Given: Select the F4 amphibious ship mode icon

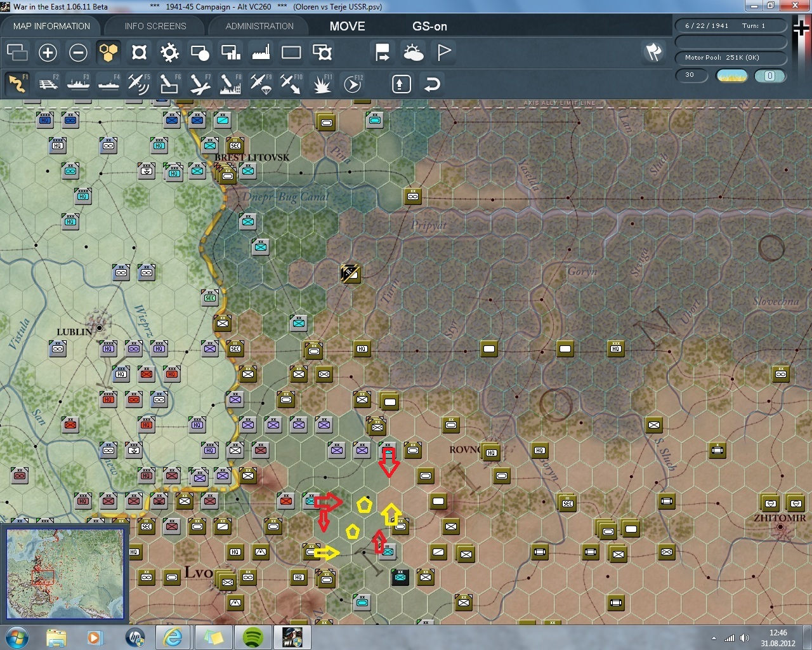Looking at the screenshot, I should 108,84.
